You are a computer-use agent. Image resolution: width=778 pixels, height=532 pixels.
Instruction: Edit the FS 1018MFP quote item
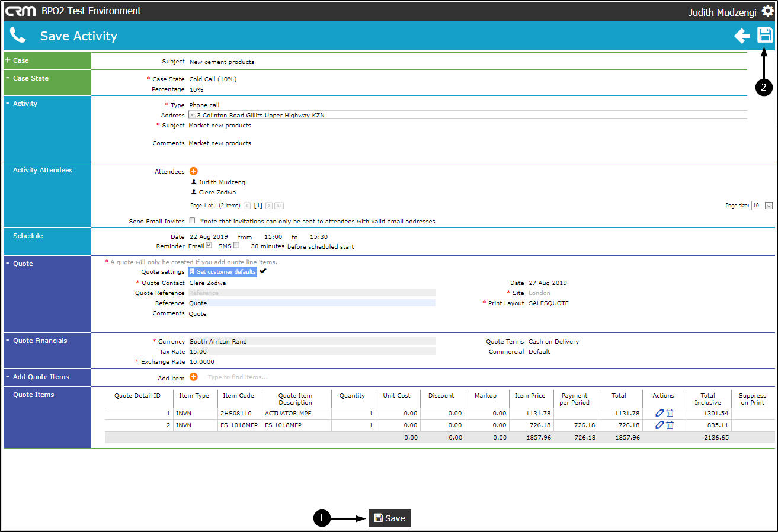[659, 425]
